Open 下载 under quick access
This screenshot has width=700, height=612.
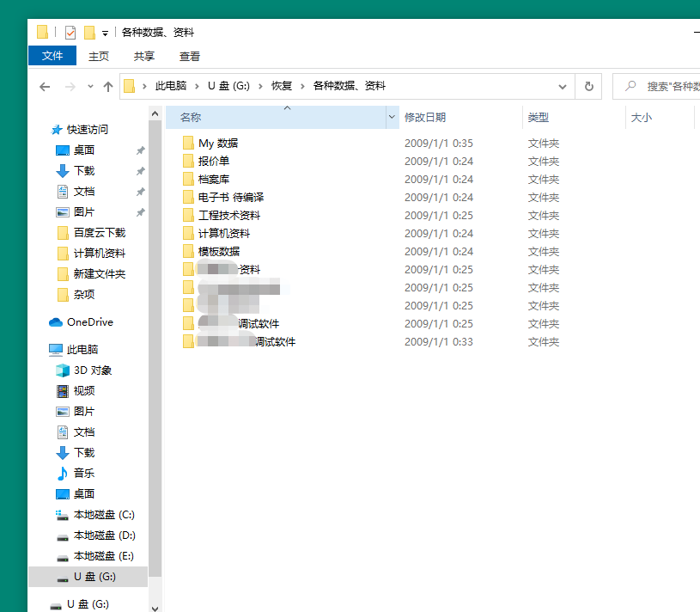(84, 171)
